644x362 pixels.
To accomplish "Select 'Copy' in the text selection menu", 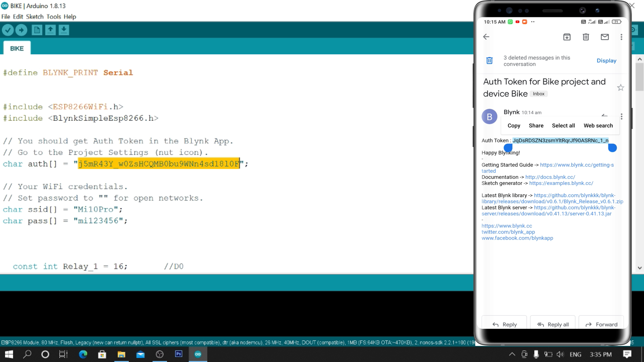I will 514,126.
